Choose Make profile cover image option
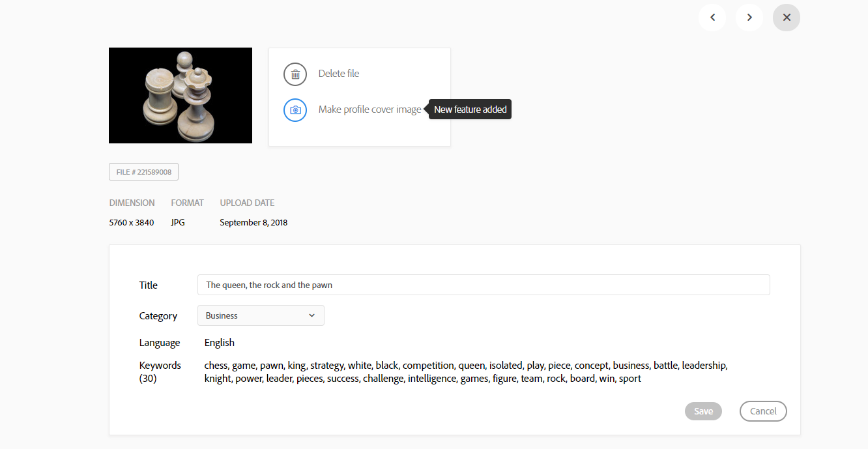Image resolution: width=868 pixels, height=449 pixels. coord(369,109)
